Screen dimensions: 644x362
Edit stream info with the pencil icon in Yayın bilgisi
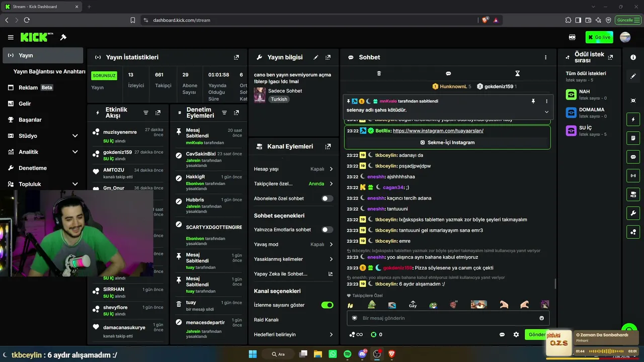tap(316, 57)
